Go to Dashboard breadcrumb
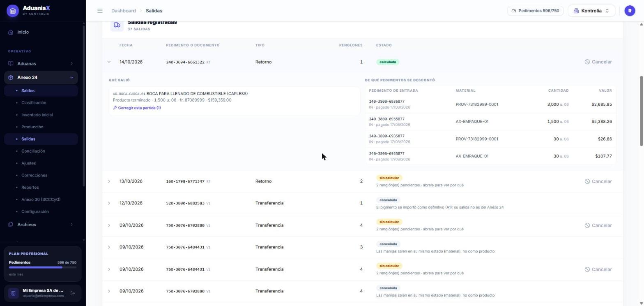This screenshot has height=306, width=644. [x=123, y=11]
